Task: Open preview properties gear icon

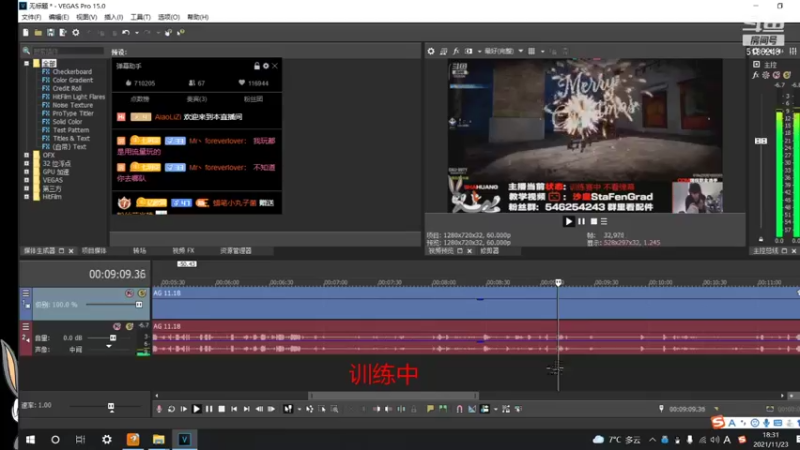Action: pyautogui.click(x=431, y=51)
